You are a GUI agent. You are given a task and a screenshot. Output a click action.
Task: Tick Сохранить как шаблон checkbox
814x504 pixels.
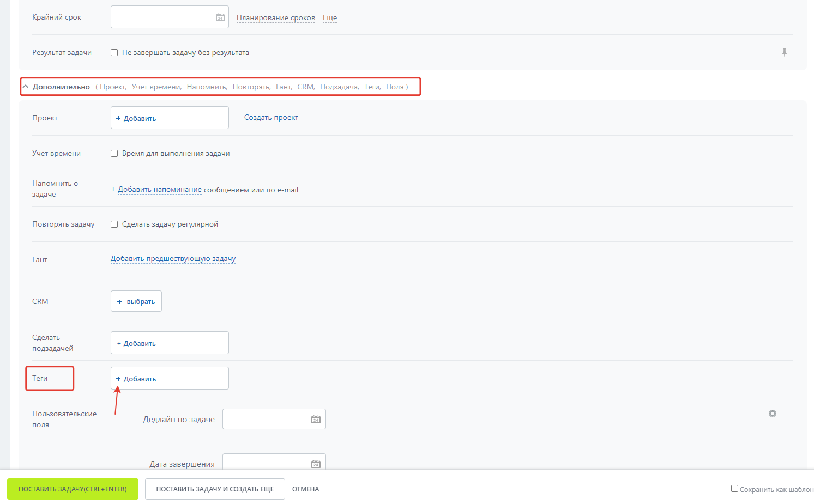tap(734, 489)
